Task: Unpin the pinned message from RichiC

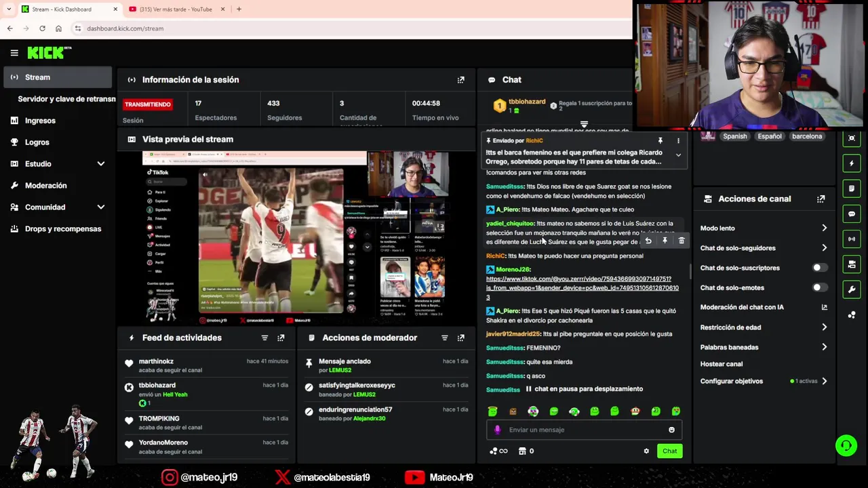Action: [660, 141]
